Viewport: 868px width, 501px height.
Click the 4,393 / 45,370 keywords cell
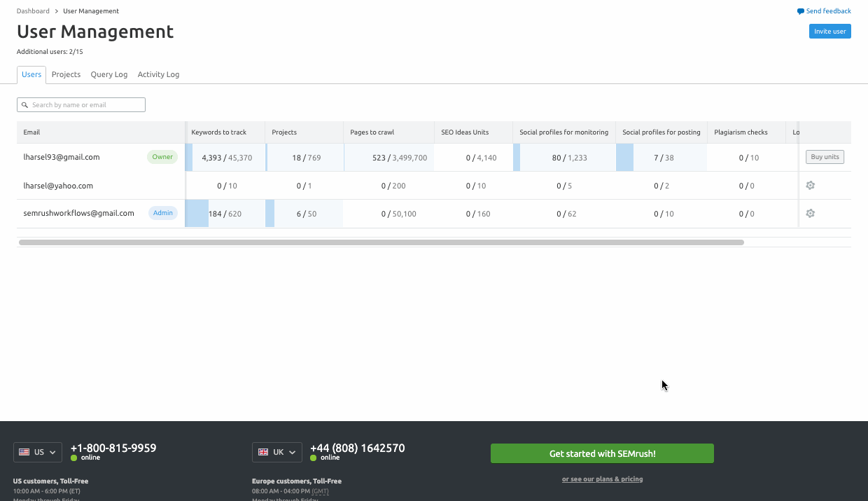227,158
